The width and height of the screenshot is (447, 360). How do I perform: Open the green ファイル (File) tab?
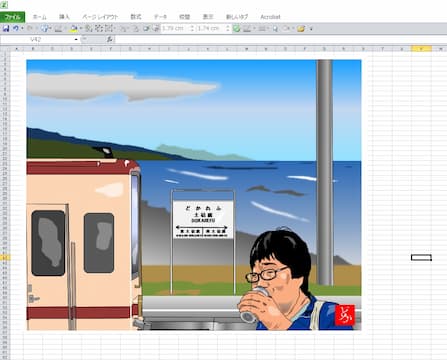(x=12, y=17)
